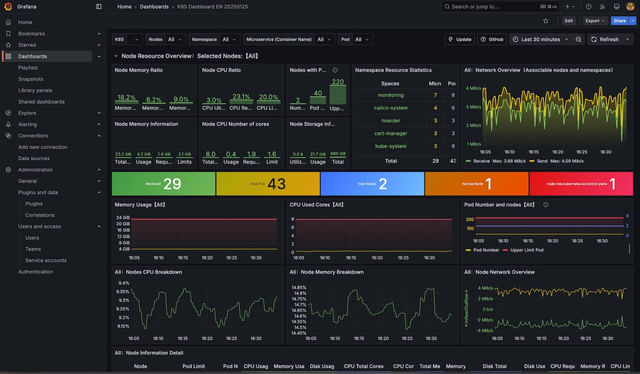Open the Microservice Container Name dropdown

point(324,40)
